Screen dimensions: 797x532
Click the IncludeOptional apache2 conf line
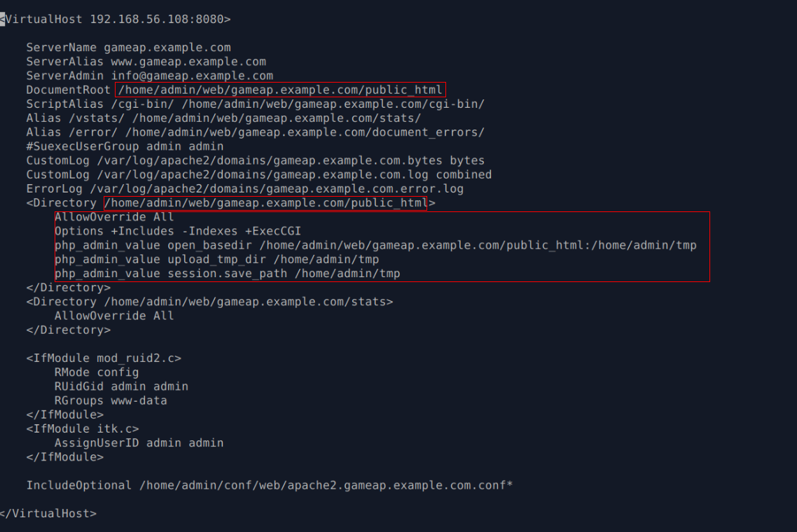coord(270,485)
